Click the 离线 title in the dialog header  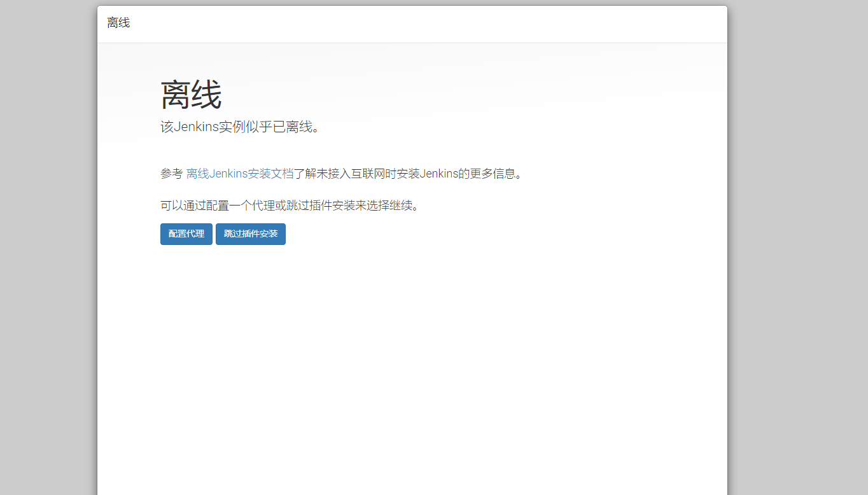[118, 23]
